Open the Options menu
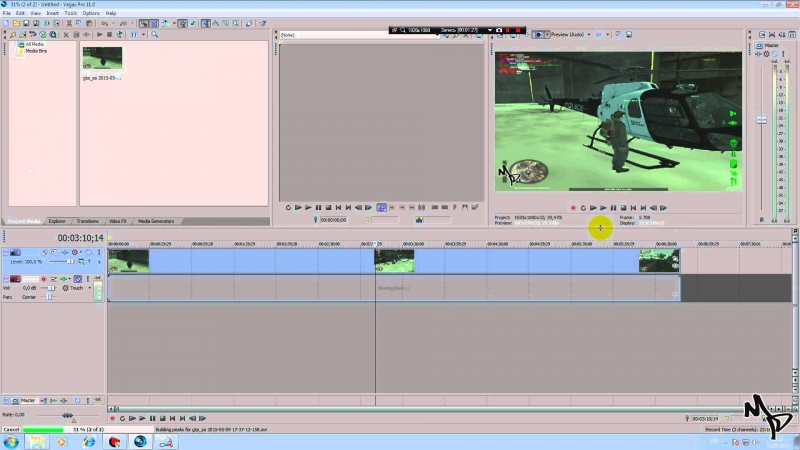800x450 pixels. [x=91, y=13]
